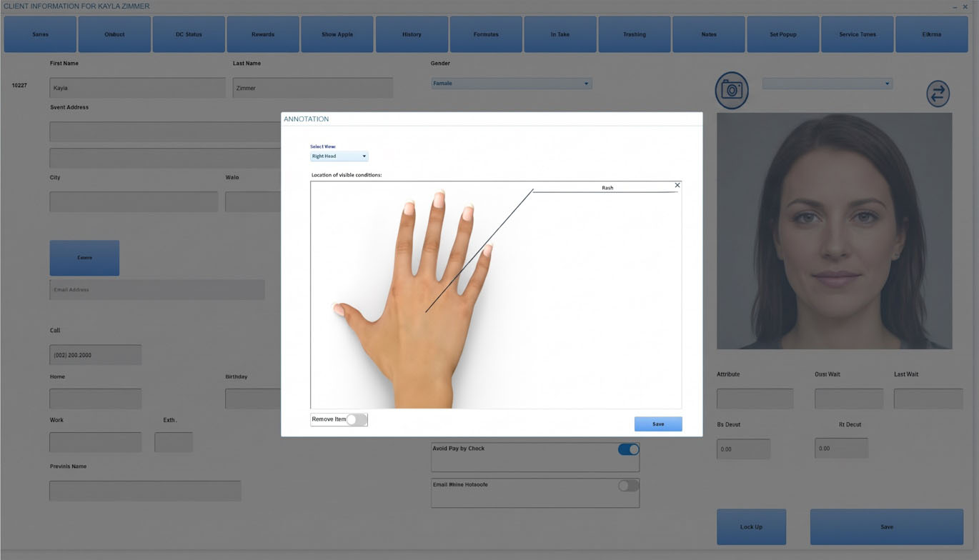Click the Last Name field containing Zimmer
The width and height of the screenshot is (979, 560).
312,88
